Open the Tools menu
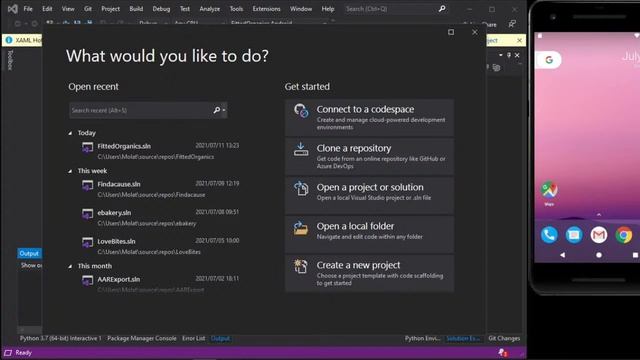Screen dimensions: 640x360 [x=236, y=9]
